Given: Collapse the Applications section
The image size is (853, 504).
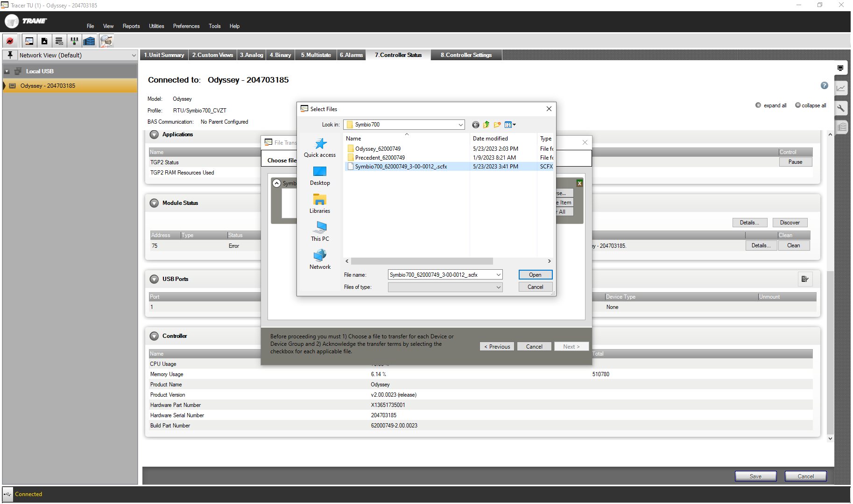Looking at the screenshot, I should [x=154, y=134].
